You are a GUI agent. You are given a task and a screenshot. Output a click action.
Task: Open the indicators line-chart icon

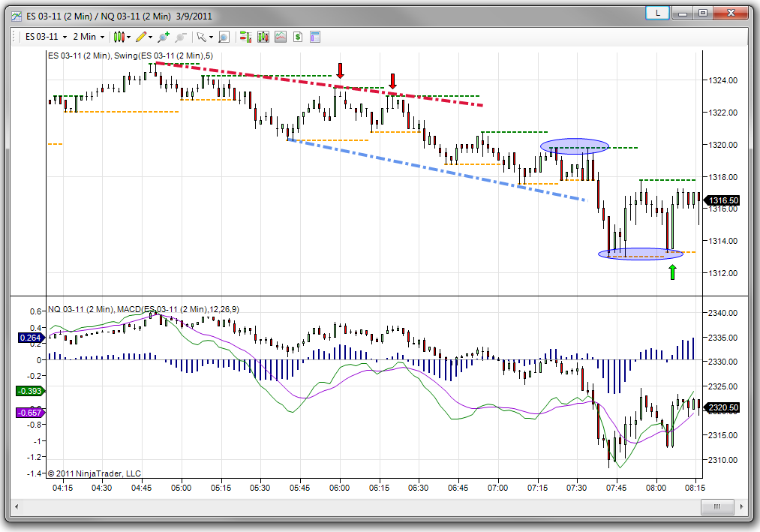click(281, 36)
